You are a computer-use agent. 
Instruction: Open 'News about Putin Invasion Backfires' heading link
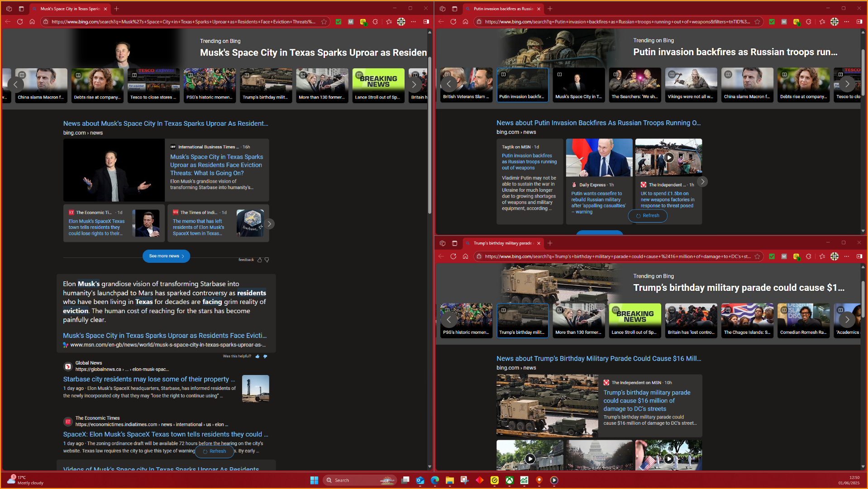tap(598, 123)
